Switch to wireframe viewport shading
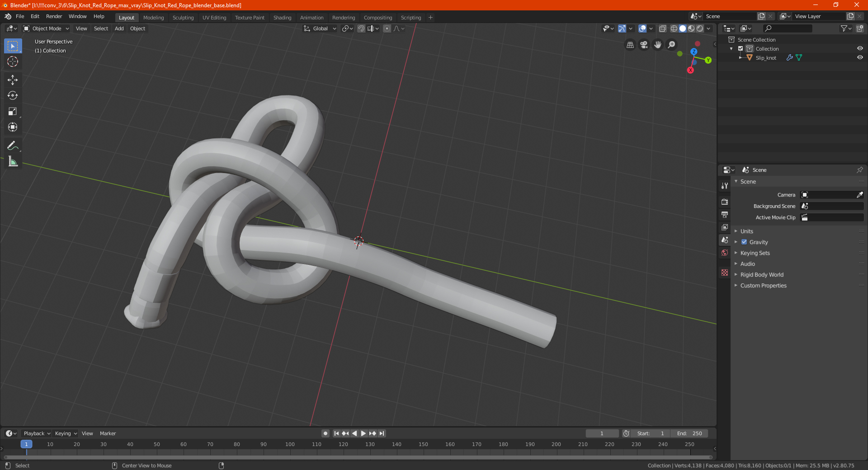Screen dimensions: 868x470 tap(674, 28)
